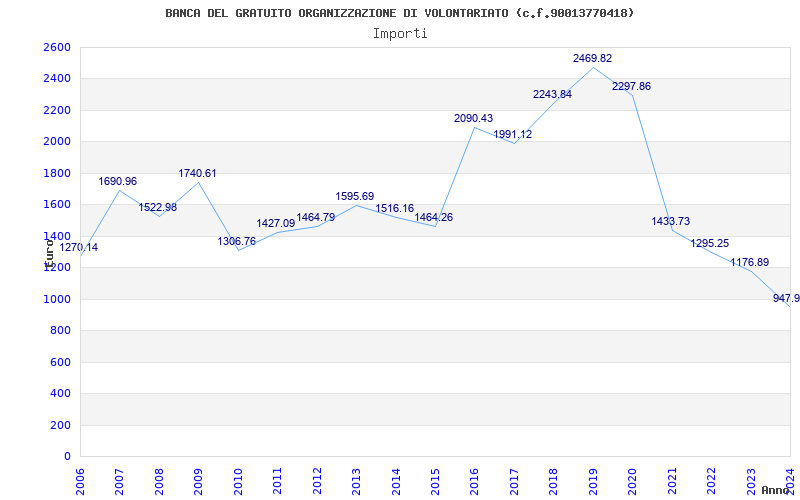
Task: Click x-axis year 2014
Action: (x=396, y=481)
